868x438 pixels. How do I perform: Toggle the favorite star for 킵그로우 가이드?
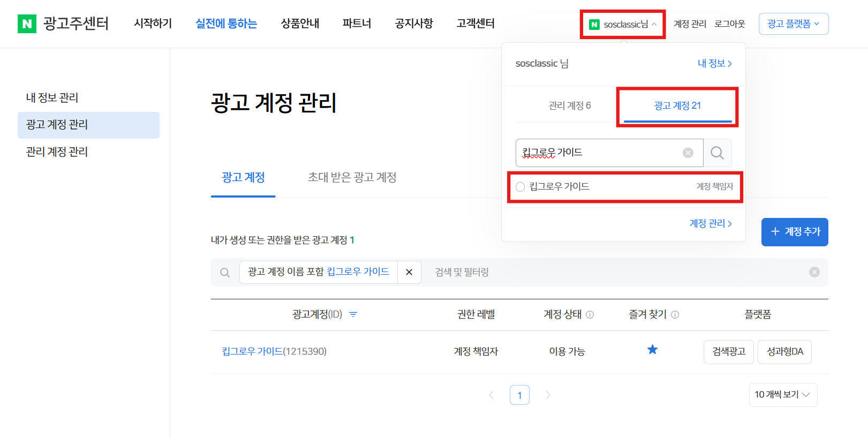pyautogui.click(x=652, y=350)
